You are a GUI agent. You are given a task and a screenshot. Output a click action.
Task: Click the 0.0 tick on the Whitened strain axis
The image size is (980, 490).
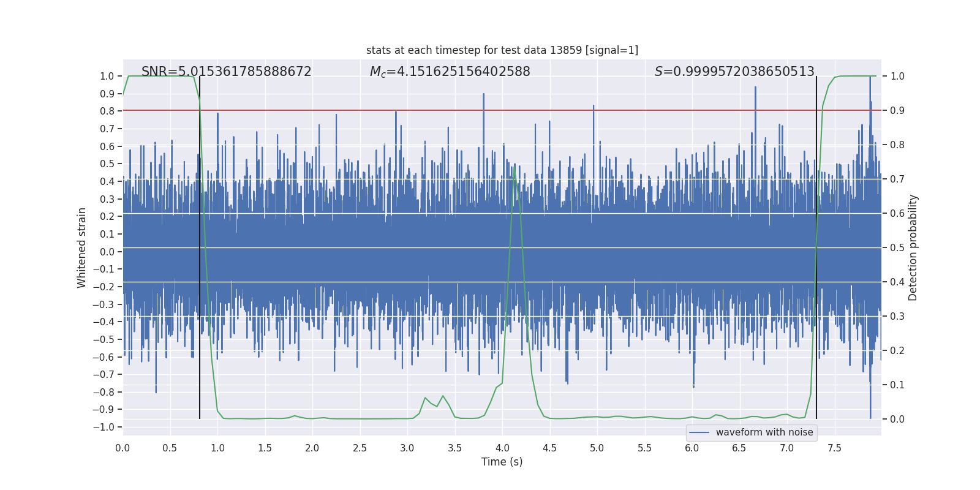point(107,252)
